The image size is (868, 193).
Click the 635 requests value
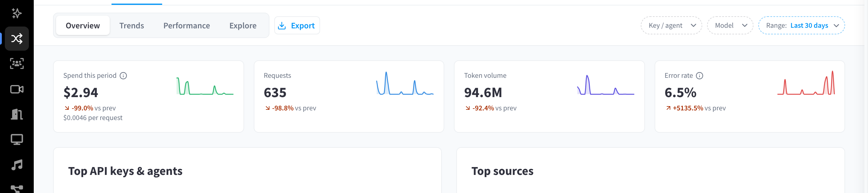[x=275, y=93]
